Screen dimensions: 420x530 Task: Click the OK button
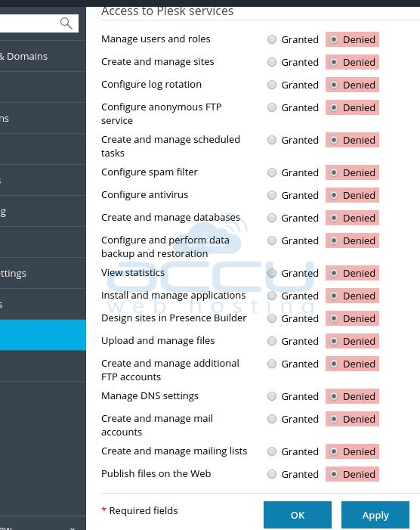pos(298,515)
